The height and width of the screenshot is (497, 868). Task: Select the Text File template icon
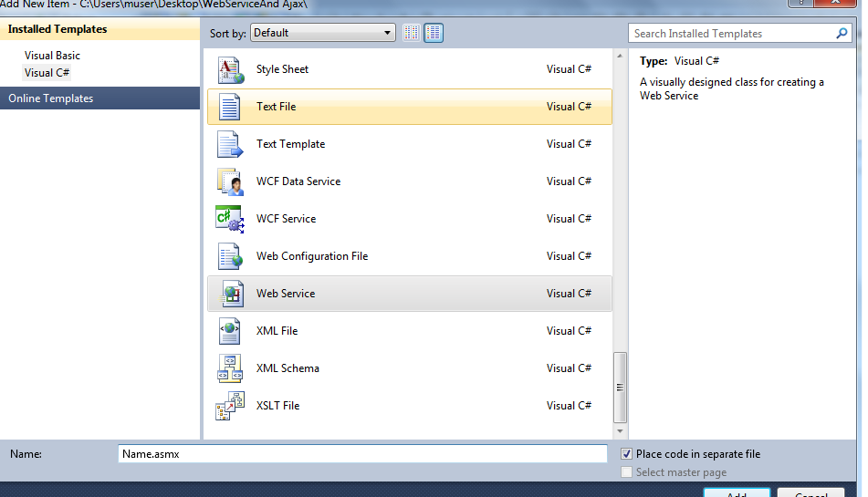click(229, 108)
